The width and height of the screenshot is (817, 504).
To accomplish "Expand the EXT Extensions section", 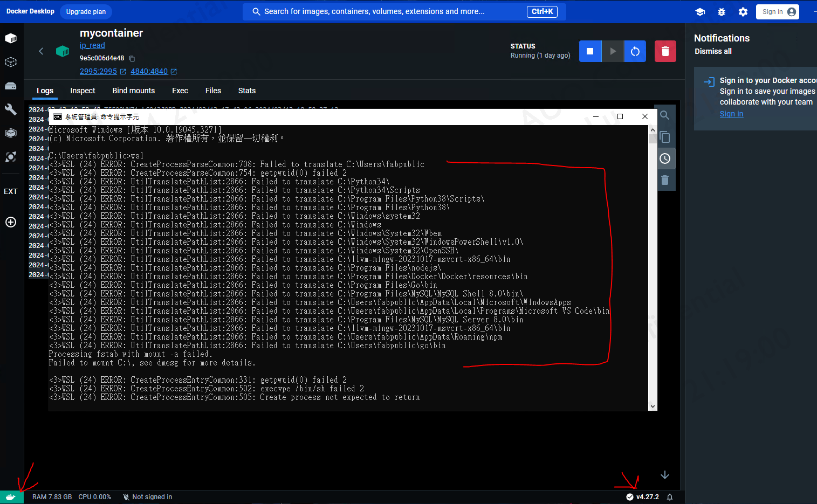I will [x=11, y=191].
